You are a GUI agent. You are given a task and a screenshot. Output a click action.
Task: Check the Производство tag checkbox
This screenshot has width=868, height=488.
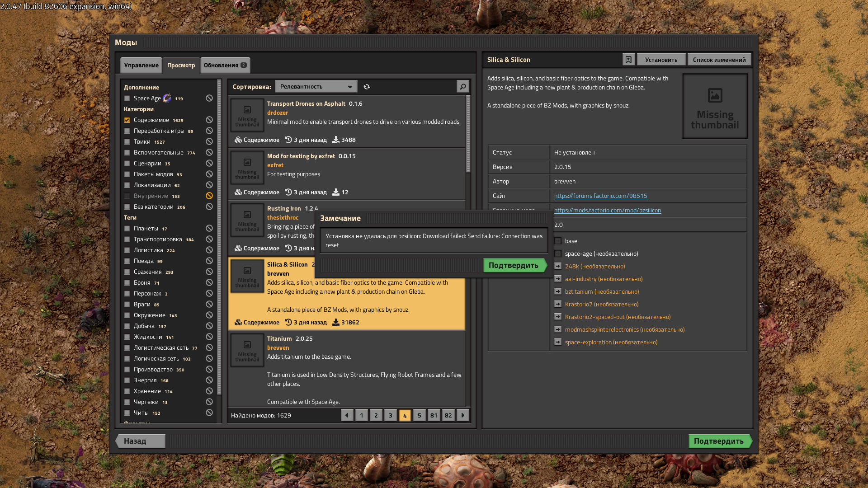tap(127, 369)
